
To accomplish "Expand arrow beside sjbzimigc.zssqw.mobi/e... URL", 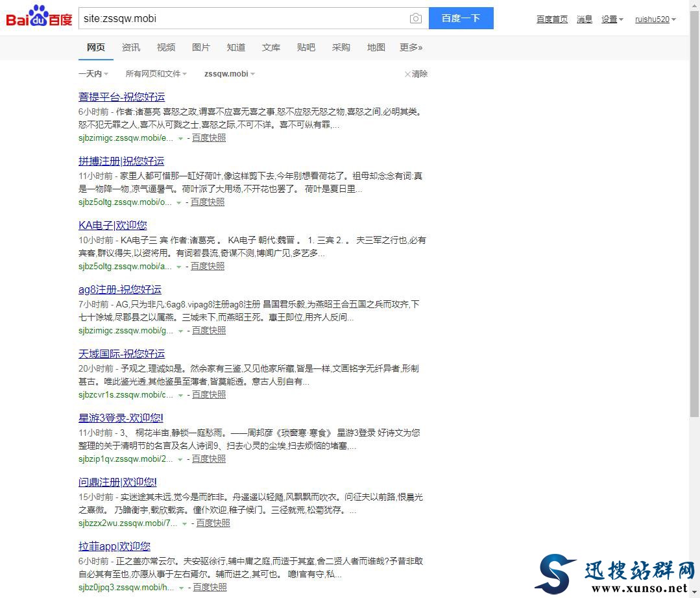I will tap(181, 138).
